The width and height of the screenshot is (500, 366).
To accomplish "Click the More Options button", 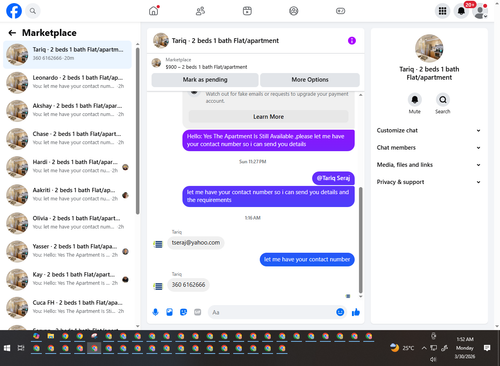I will (x=310, y=80).
